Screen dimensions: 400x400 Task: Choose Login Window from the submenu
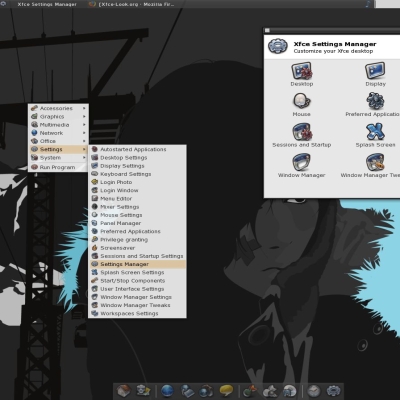pyautogui.click(x=138, y=190)
